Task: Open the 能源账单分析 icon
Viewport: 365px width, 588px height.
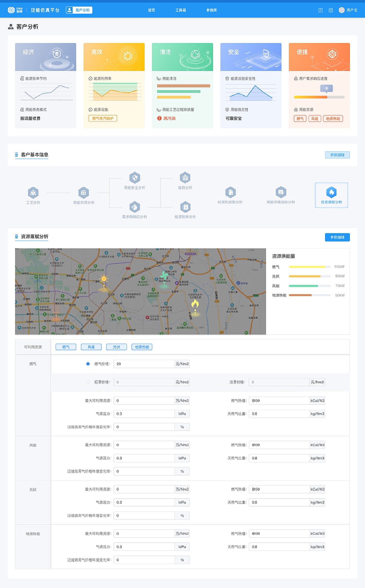Action: (185, 207)
